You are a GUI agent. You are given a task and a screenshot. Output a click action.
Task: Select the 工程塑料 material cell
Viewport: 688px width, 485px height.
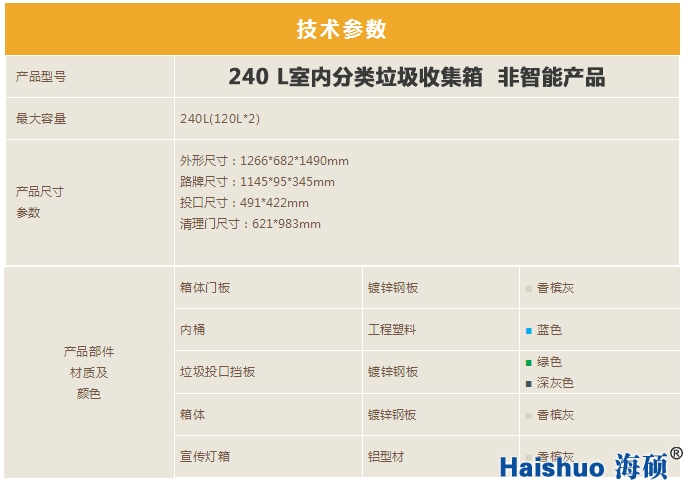[x=391, y=330]
